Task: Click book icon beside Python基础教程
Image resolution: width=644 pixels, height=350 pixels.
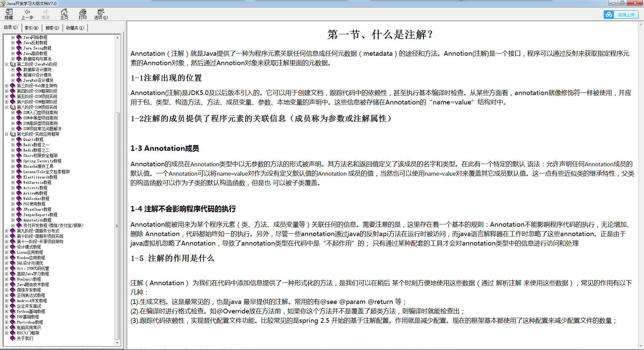Action: pyautogui.click(x=13, y=311)
